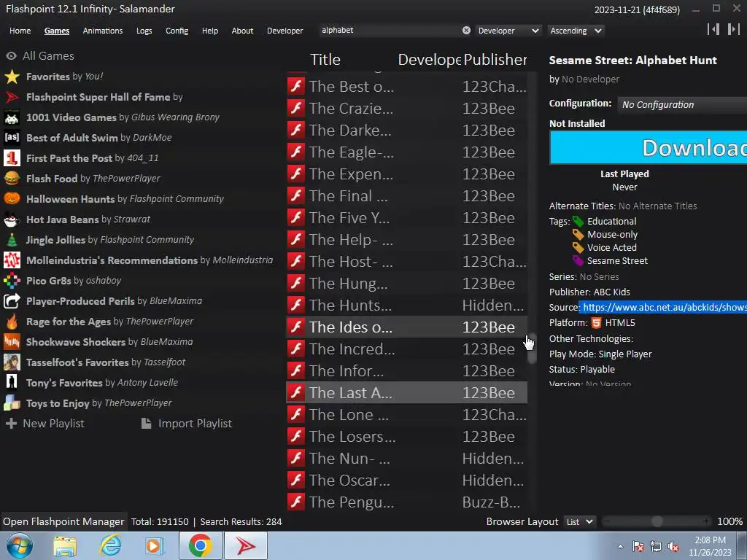This screenshot has height=560, width=747.
Task: Open the Home tab
Action: pos(20,31)
